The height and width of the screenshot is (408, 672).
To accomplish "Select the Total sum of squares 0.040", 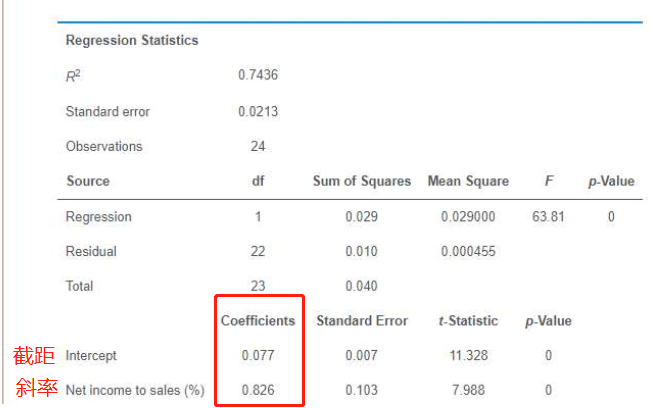I will tap(362, 286).
